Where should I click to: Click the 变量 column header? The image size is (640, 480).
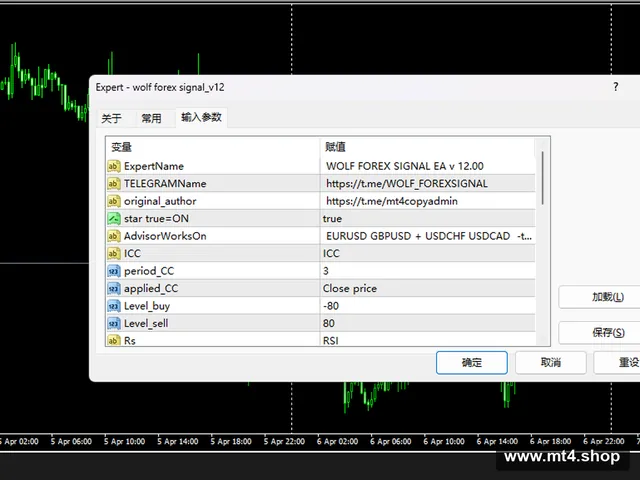tap(213, 147)
